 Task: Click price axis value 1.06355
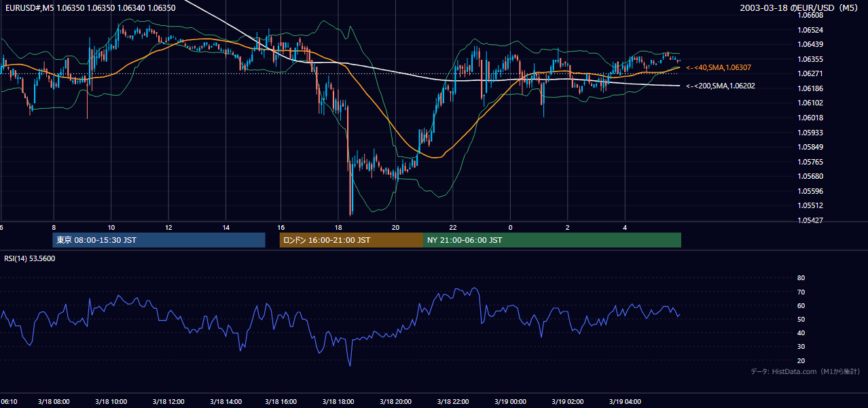coord(810,59)
